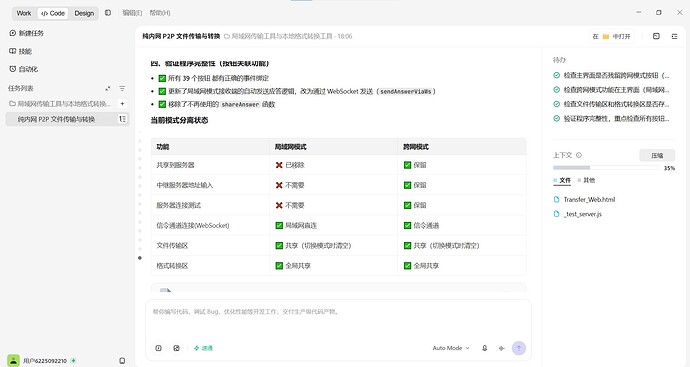
Task: Click the send arrow button
Action: pyautogui.click(x=519, y=348)
